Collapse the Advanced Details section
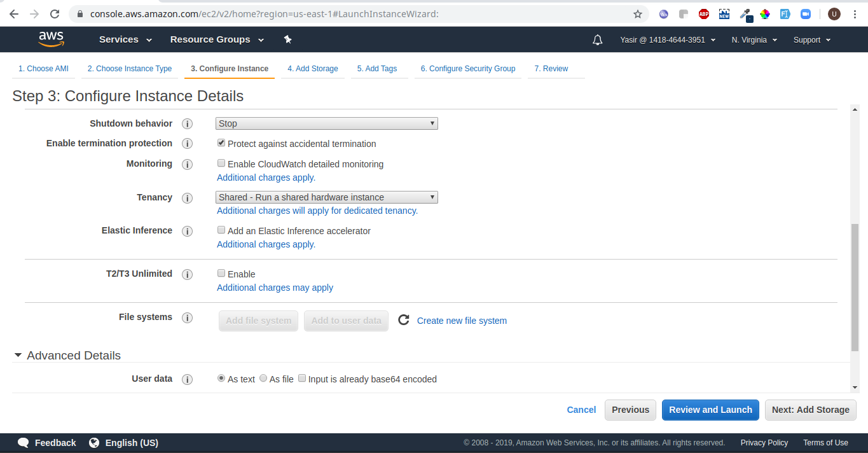This screenshot has width=868, height=453. point(18,355)
